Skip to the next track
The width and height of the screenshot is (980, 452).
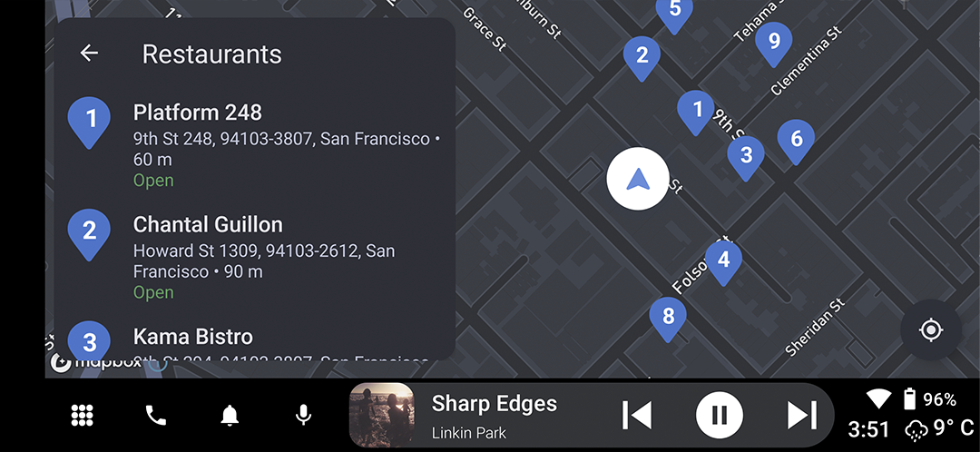(802, 415)
